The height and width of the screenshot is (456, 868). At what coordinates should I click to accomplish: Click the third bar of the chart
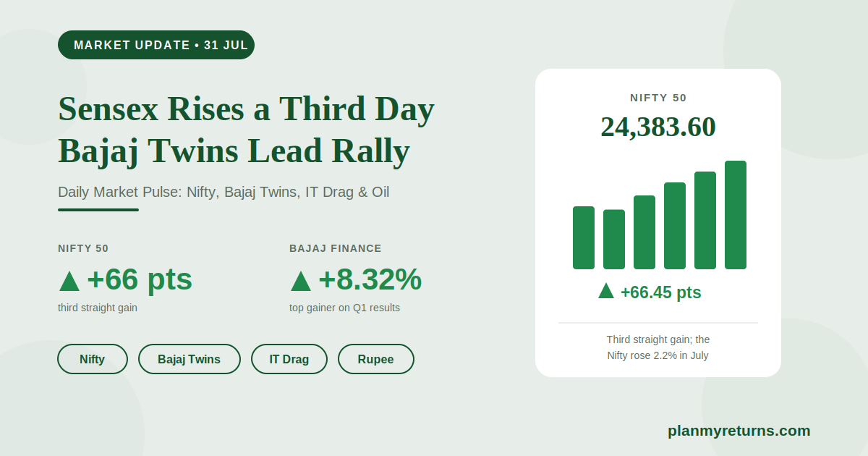tap(644, 232)
